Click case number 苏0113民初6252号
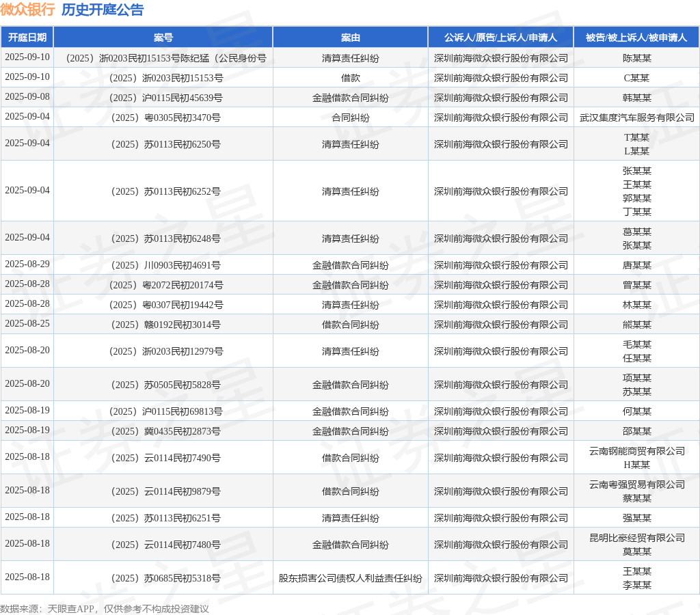700x615 pixels. tap(166, 191)
